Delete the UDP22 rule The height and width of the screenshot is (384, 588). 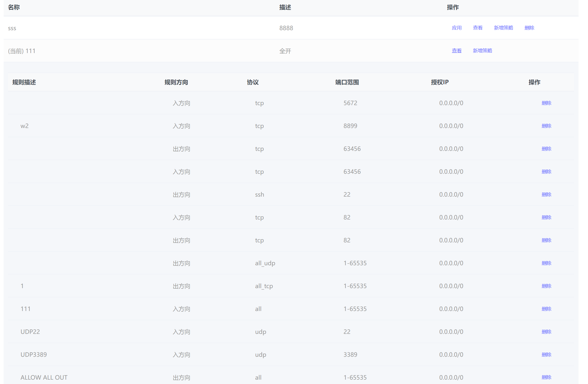[x=546, y=332]
